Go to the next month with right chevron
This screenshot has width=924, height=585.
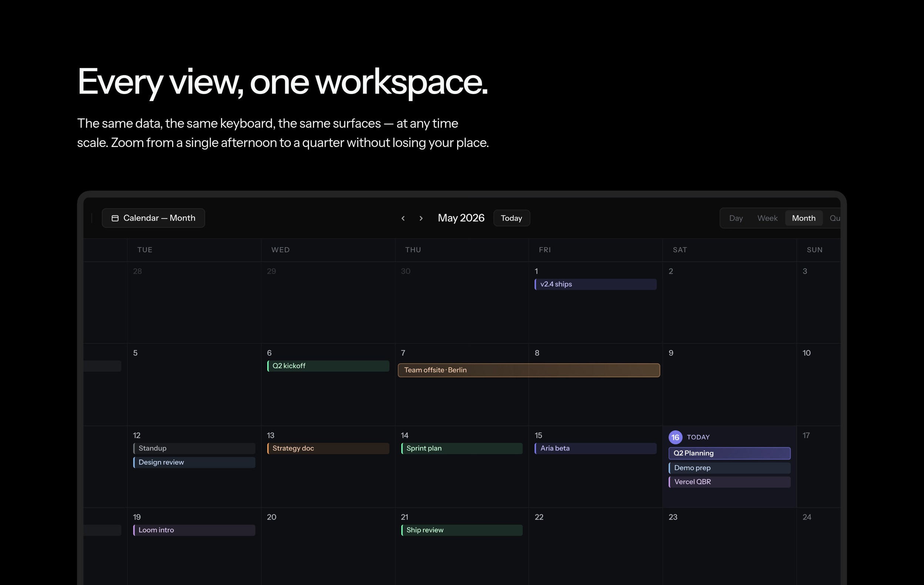click(421, 218)
